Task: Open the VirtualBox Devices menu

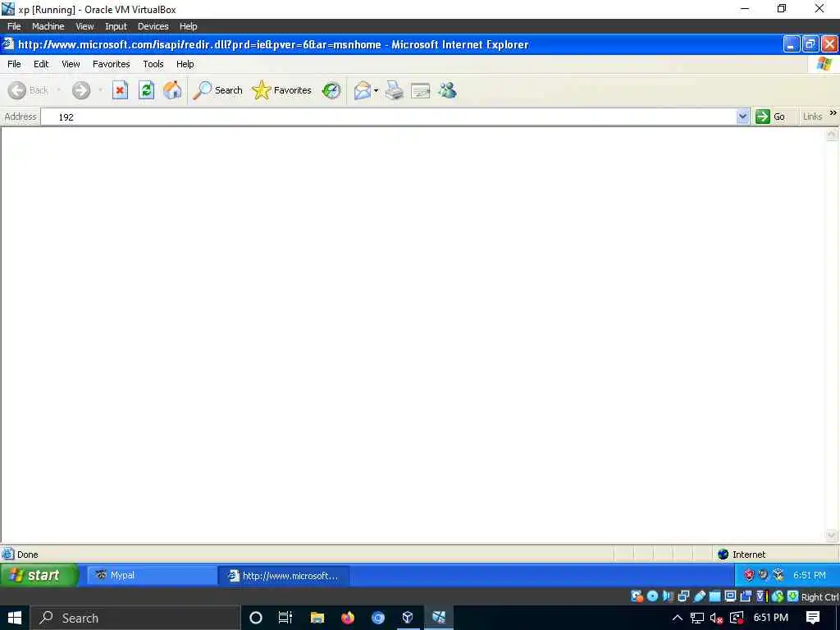Action: click(153, 26)
